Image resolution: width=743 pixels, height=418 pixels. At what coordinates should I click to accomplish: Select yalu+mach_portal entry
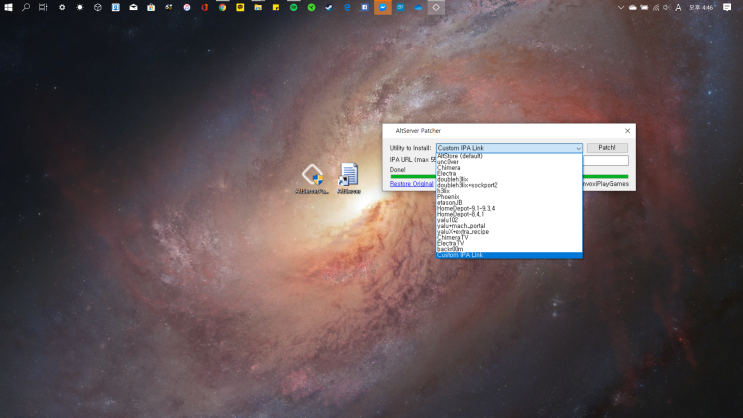coord(509,226)
